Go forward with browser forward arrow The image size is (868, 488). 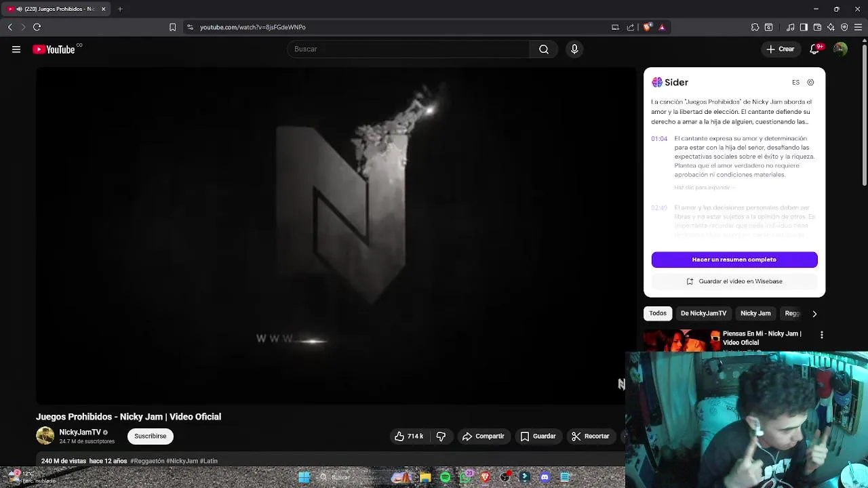click(x=23, y=27)
